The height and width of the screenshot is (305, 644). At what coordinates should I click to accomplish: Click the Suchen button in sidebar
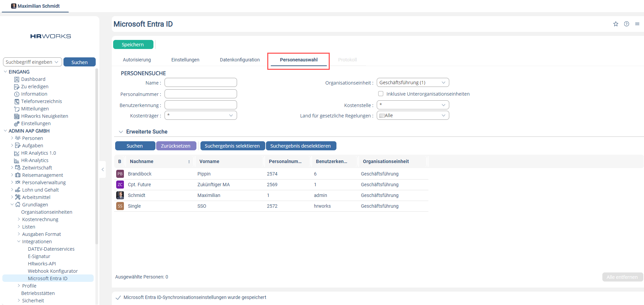(80, 62)
